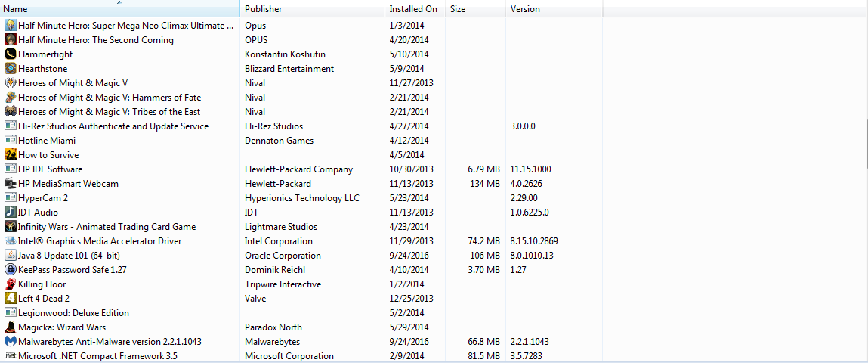Select Hearthstone program name
Image resolution: width=868 pixels, height=363 pixels.
click(x=42, y=69)
